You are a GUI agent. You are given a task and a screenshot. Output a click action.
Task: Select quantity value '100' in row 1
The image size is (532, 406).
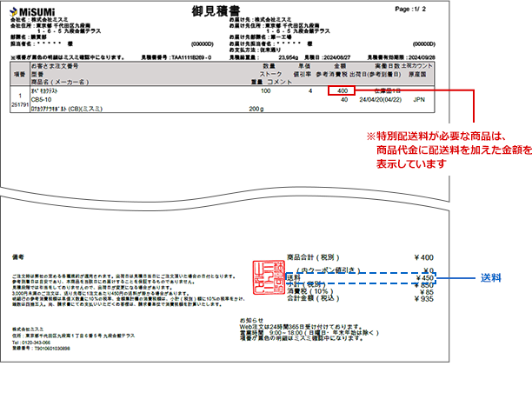tap(266, 90)
